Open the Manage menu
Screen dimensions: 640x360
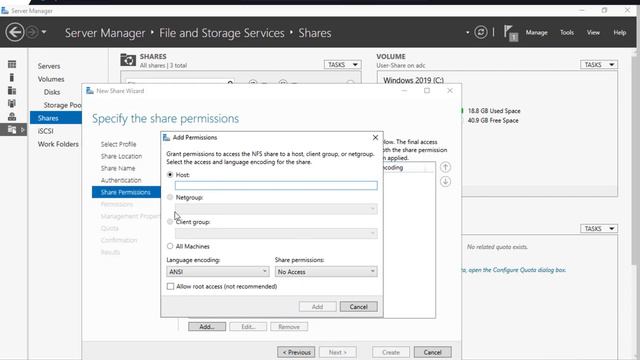[536, 32]
